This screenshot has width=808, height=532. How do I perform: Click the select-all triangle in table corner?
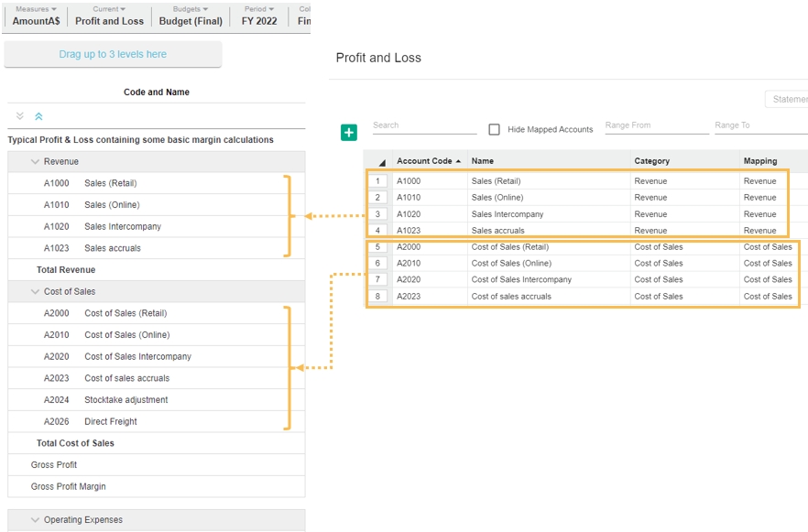click(x=381, y=162)
